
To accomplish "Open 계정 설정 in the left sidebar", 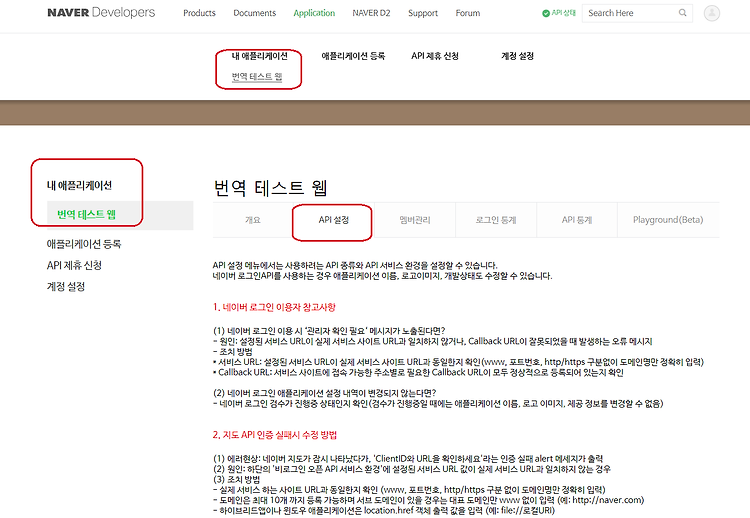I will click(x=66, y=287).
